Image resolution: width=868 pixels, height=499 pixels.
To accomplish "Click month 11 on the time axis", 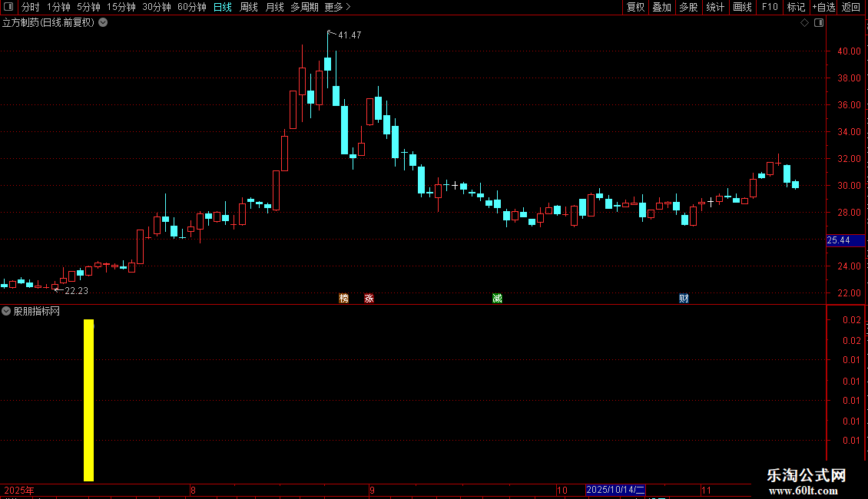I will tap(707, 490).
